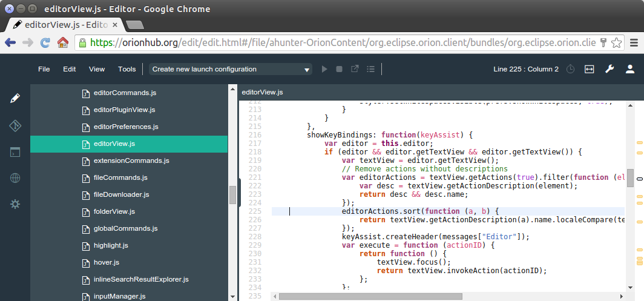Open editor settings wrench icon
The image size is (644, 301).
click(x=609, y=69)
